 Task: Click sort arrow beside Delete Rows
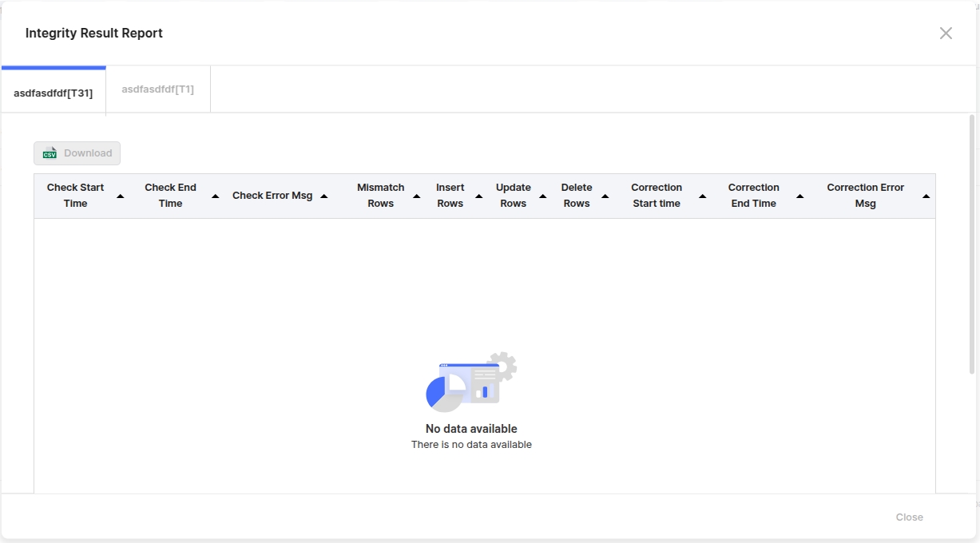(605, 196)
